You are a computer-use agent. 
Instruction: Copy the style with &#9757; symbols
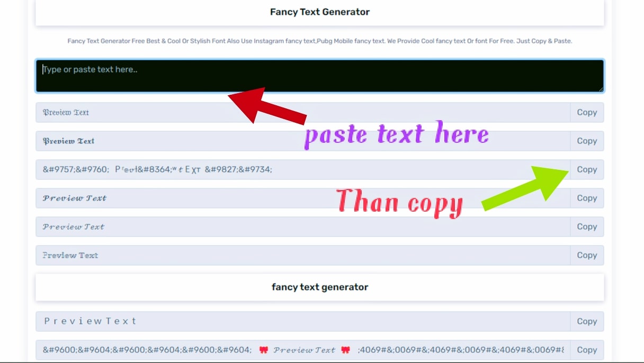click(587, 169)
